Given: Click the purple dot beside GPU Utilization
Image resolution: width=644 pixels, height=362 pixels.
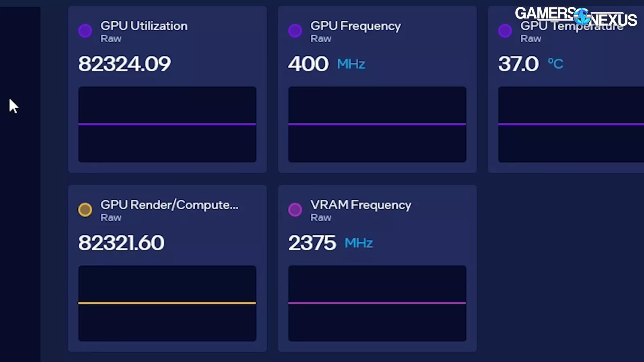Looking at the screenshot, I should tap(85, 31).
